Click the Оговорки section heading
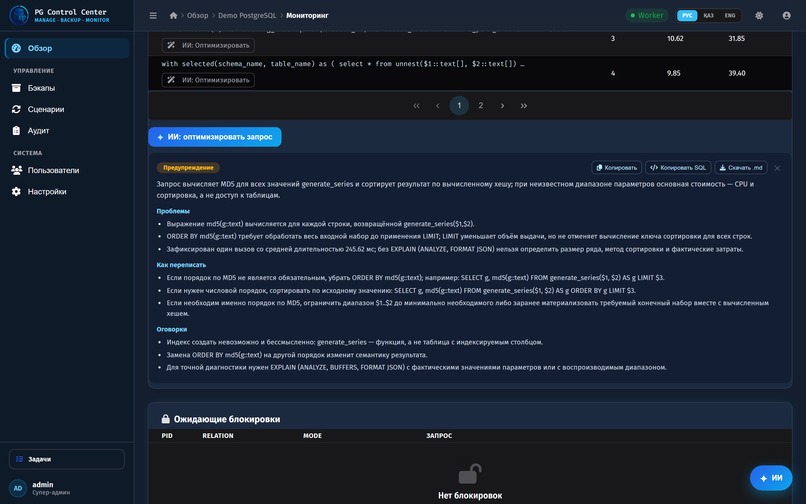Viewport: 806px width, 504px height. coord(172,329)
